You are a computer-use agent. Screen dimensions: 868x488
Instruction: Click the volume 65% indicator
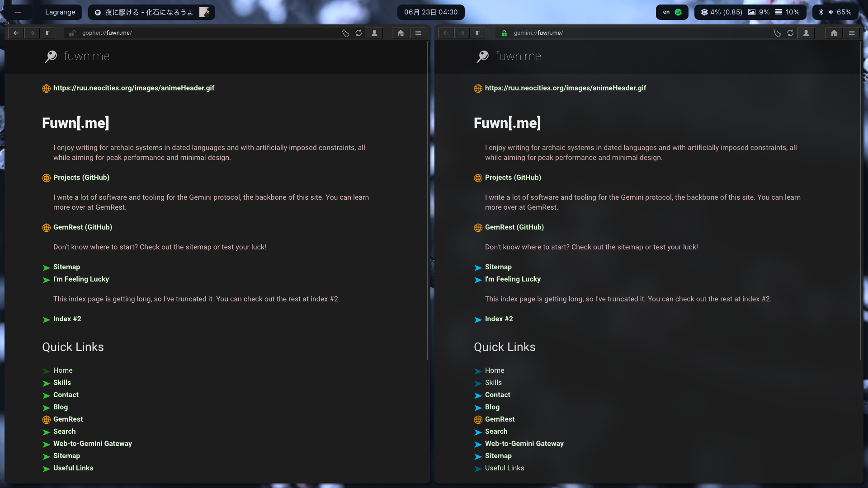[840, 12]
